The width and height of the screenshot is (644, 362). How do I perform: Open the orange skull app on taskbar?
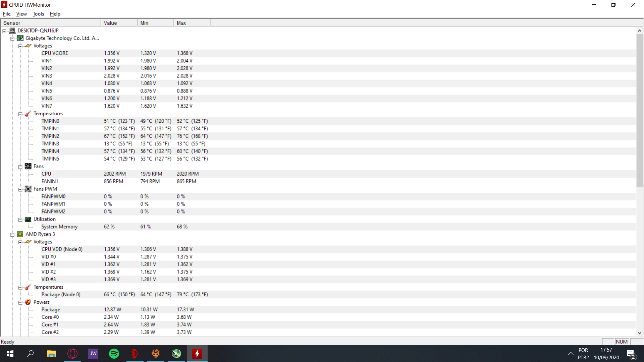pos(156,354)
